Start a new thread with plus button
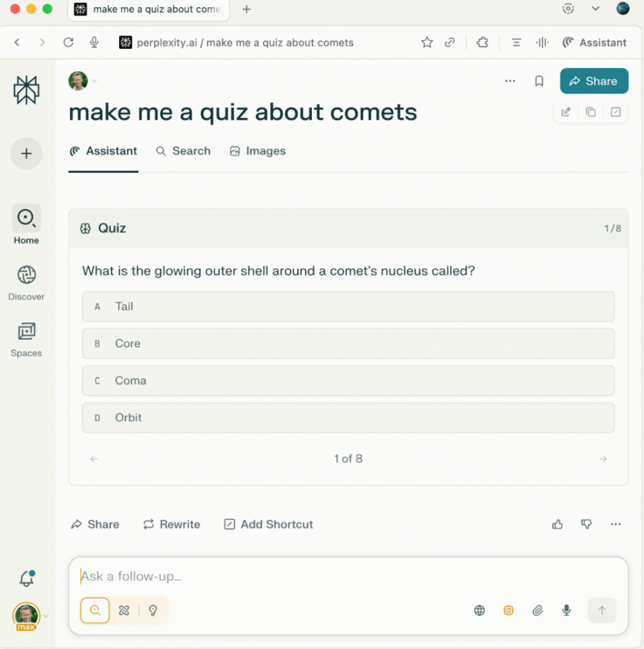 click(x=27, y=153)
